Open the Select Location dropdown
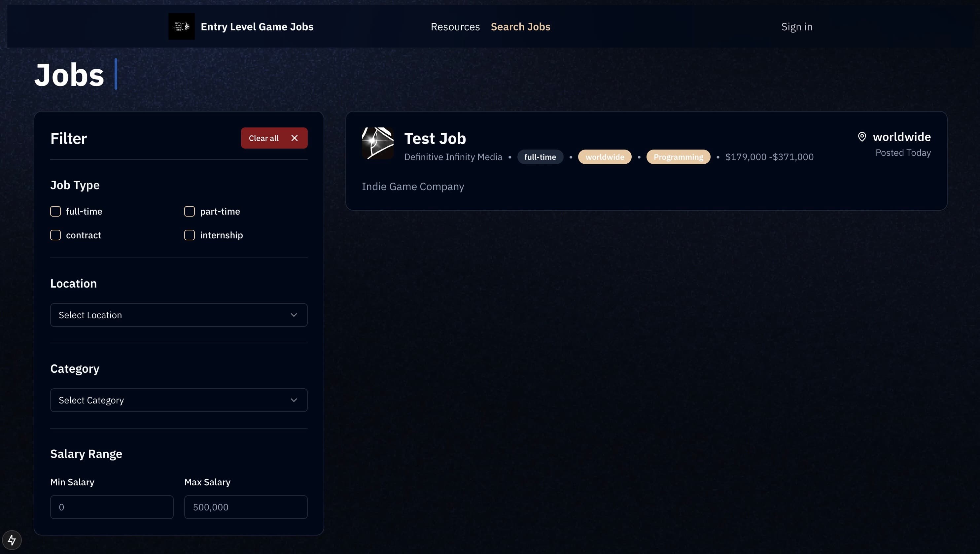 point(179,315)
